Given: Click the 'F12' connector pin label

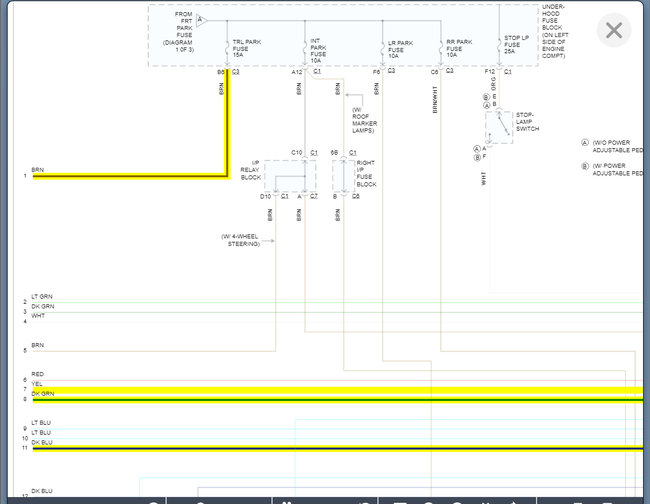Looking at the screenshot, I should point(490,72).
